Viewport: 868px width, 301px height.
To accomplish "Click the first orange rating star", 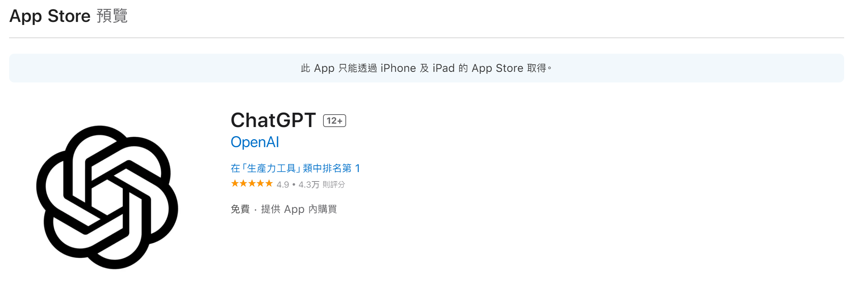I will click(x=235, y=184).
